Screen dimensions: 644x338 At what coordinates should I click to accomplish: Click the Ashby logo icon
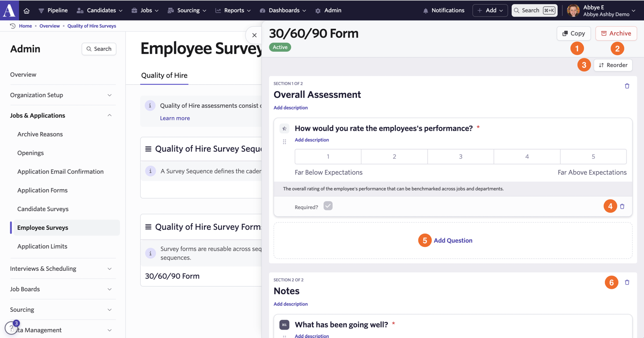9,10
